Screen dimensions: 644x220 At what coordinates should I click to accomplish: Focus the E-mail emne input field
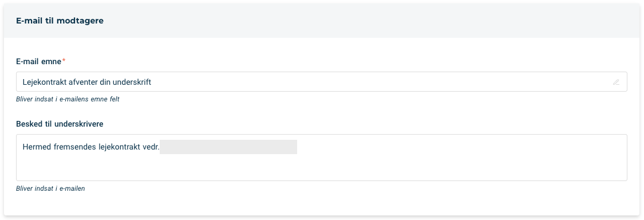point(322,82)
